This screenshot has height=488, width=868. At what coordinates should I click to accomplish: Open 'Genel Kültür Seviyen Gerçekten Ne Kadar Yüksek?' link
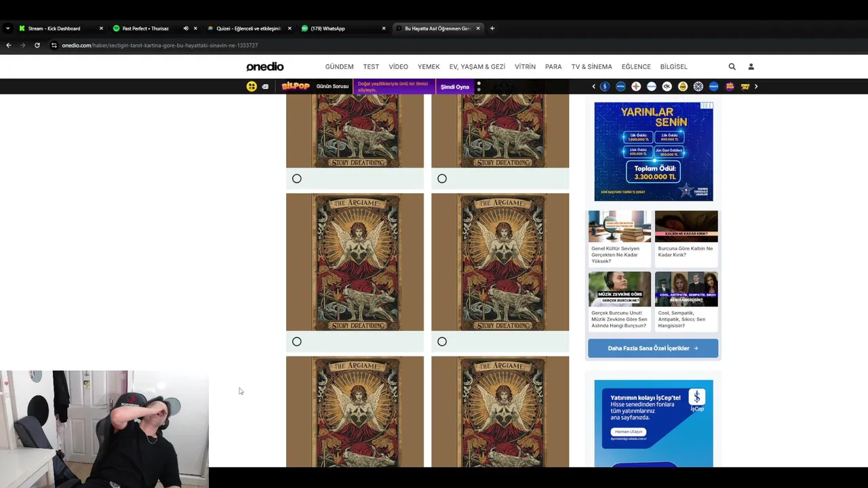tap(615, 255)
